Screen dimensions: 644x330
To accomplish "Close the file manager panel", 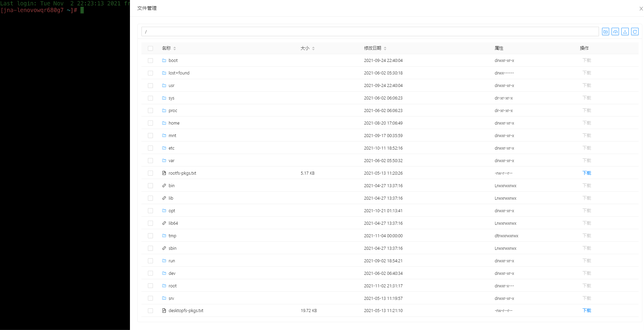I will tap(641, 9).
